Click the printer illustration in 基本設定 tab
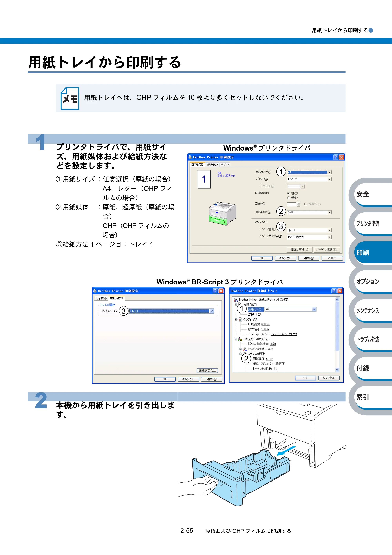 (x=222, y=214)
